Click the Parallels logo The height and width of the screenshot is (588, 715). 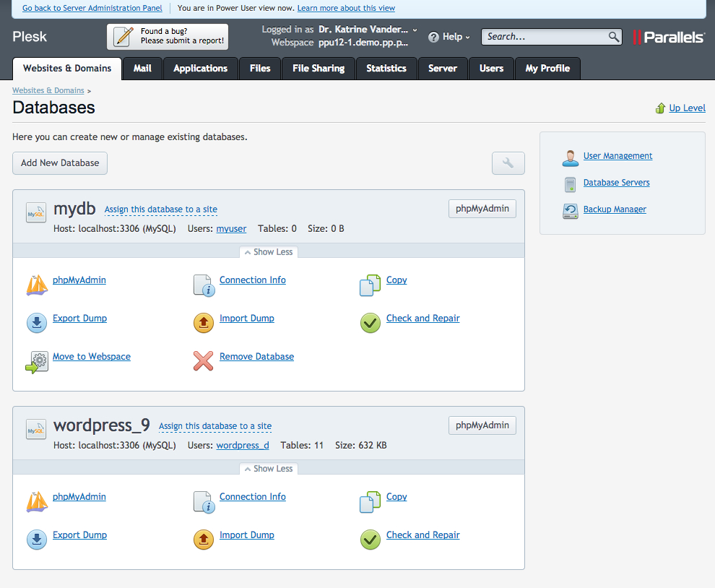point(669,37)
